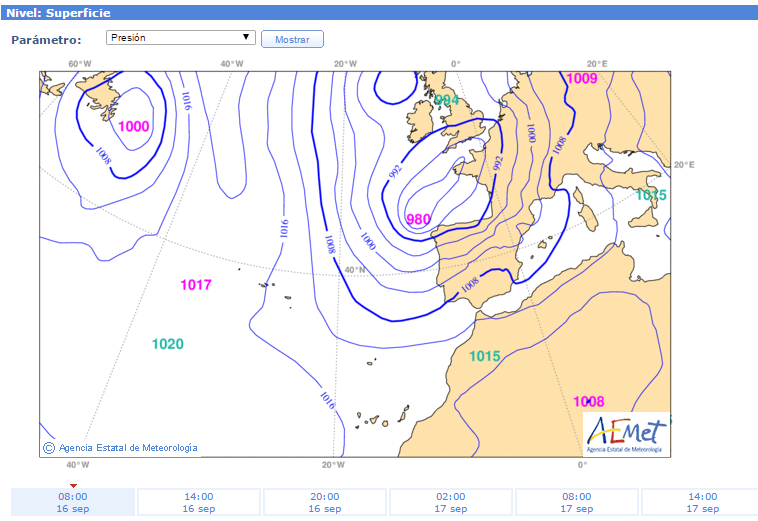Click the magenta 1009 label at the top right

[x=581, y=79]
